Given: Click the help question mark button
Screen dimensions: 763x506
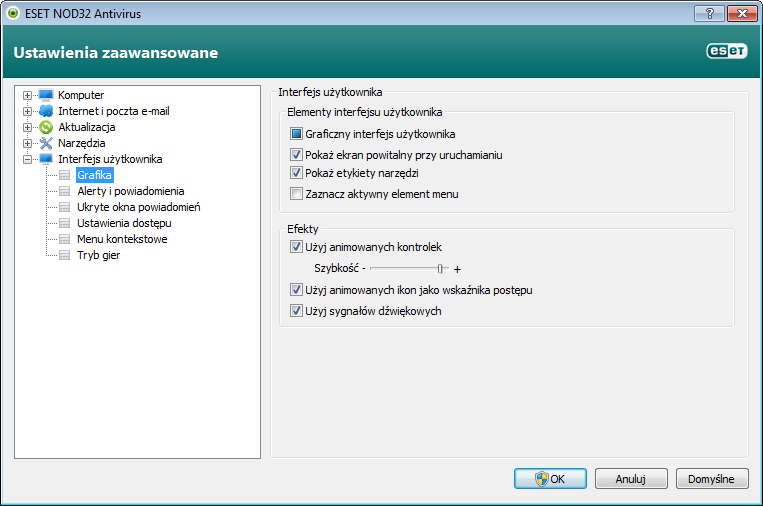Looking at the screenshot, I should [x=709, y=14].
